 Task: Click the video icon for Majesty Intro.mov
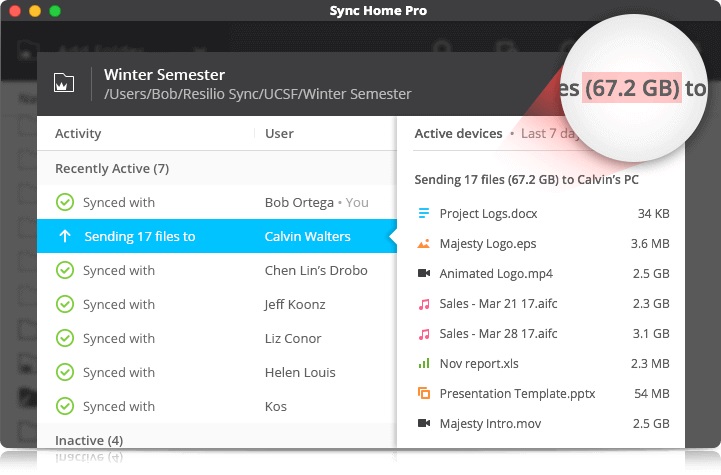[423, 423]
